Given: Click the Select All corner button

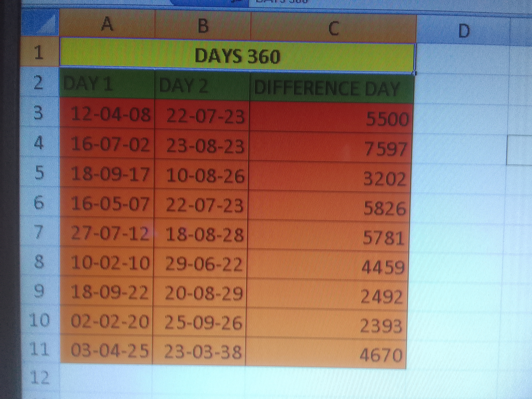Looking at the screenshot, I should [x=40, y=23].
